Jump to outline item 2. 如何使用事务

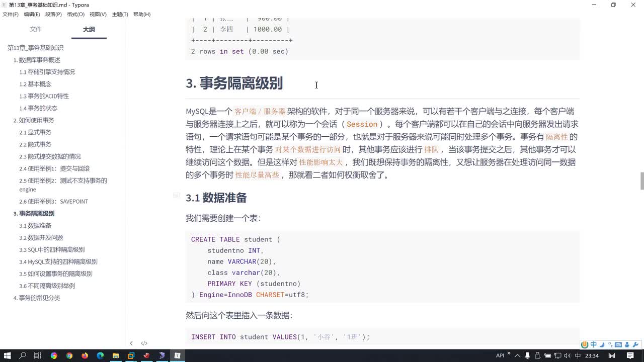(x=34, y=120)
